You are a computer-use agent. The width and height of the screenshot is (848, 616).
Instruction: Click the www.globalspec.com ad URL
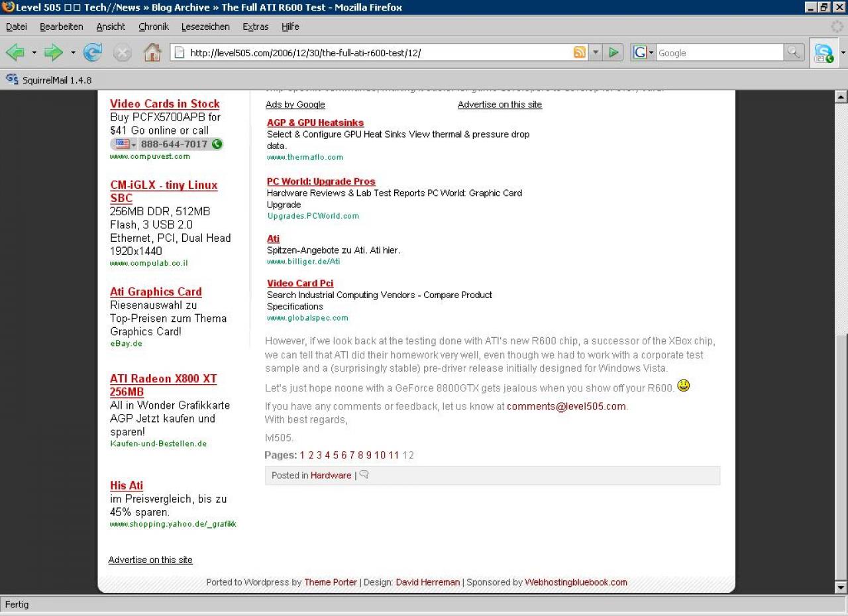307,318
